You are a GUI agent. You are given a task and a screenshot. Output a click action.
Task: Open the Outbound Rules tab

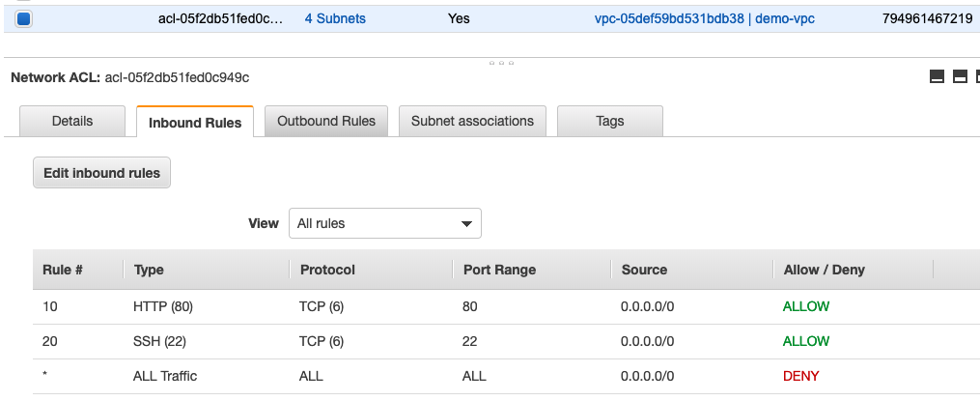click(x=326, y=122)
